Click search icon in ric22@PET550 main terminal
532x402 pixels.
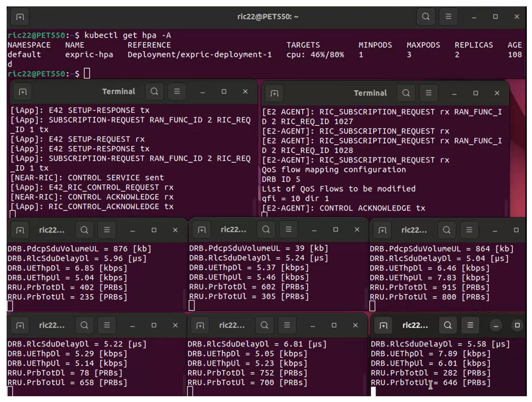tap(426, 16)
